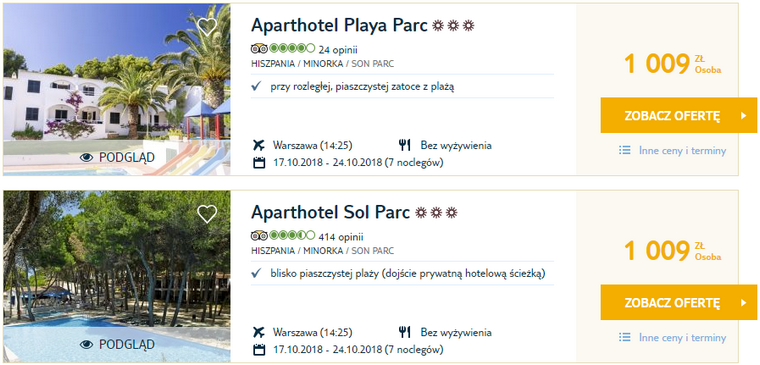Open PODGLĄD preview for Sol Parc

coord(117,345)
